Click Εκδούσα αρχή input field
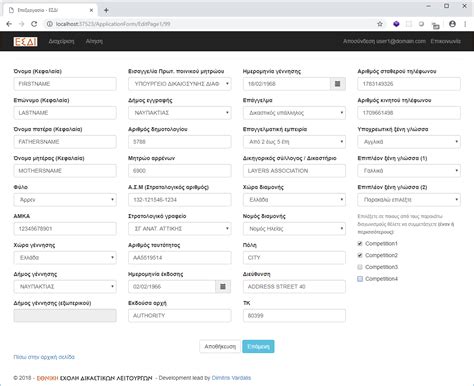 pos(180,316)
